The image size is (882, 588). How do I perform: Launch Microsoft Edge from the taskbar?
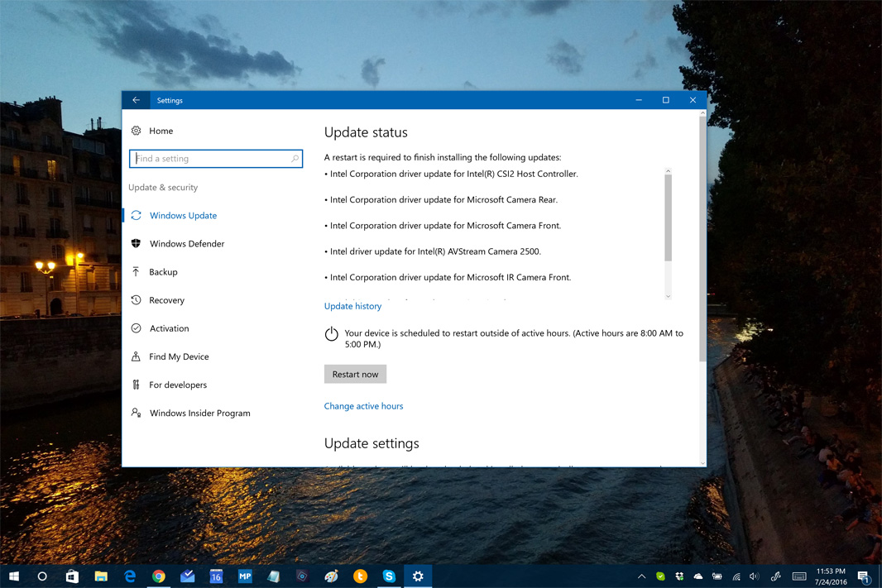130,576
